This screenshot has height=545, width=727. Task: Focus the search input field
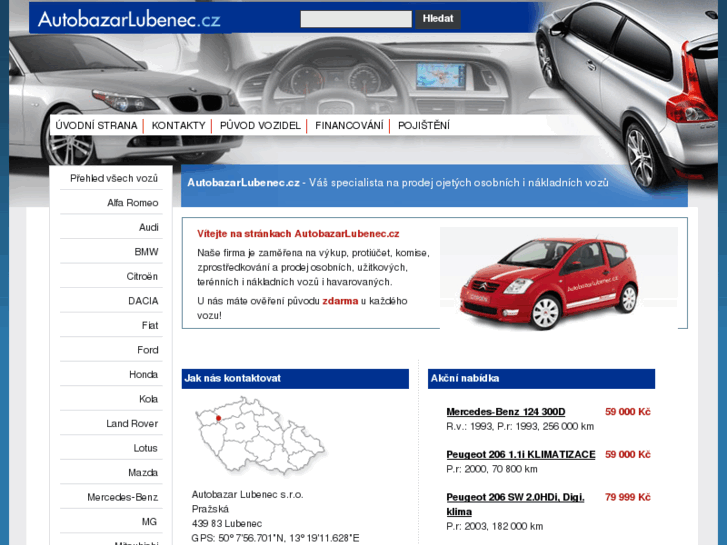(356, 19)
